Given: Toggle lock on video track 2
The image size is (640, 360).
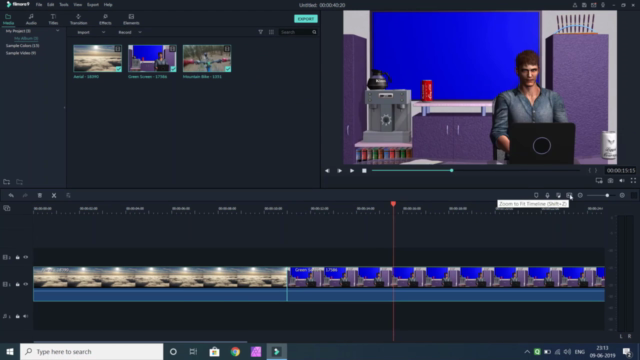Looking at the screenshot, I should pos(18,257).
